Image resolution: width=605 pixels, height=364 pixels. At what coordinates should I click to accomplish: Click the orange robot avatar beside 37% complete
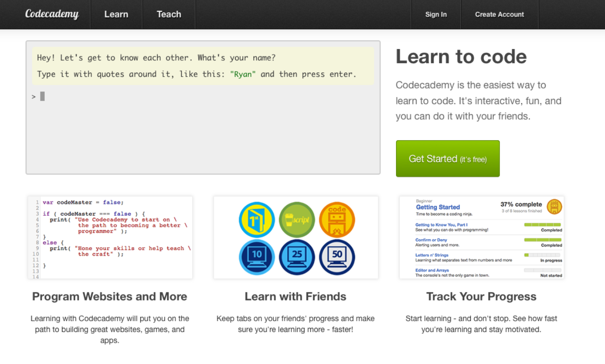point(555,206)
